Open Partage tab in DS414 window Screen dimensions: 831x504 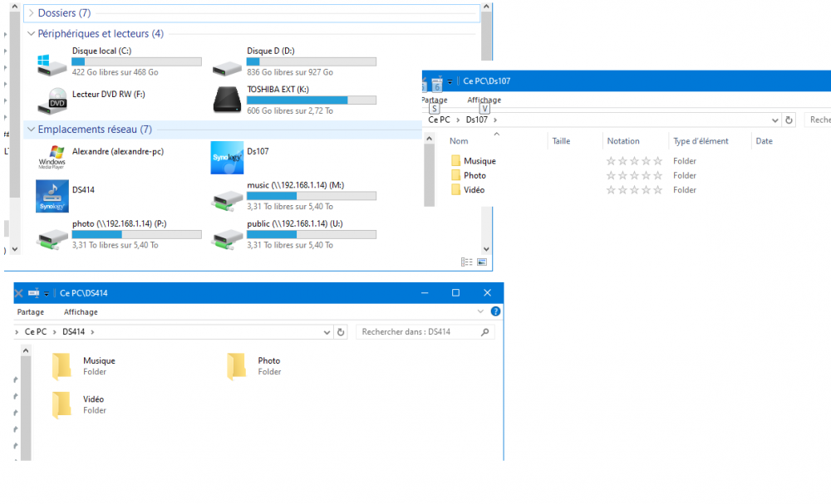click(31, 312)
